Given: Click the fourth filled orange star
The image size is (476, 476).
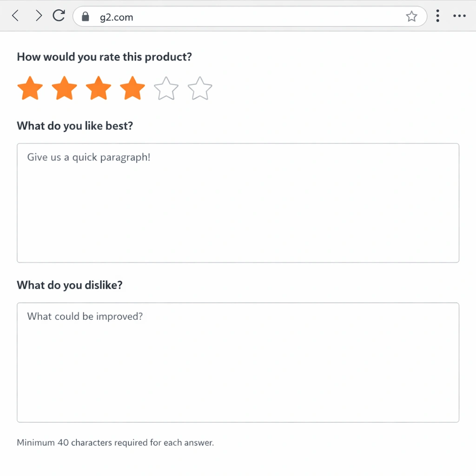Looking at the screenshot, I should (132, 88).
